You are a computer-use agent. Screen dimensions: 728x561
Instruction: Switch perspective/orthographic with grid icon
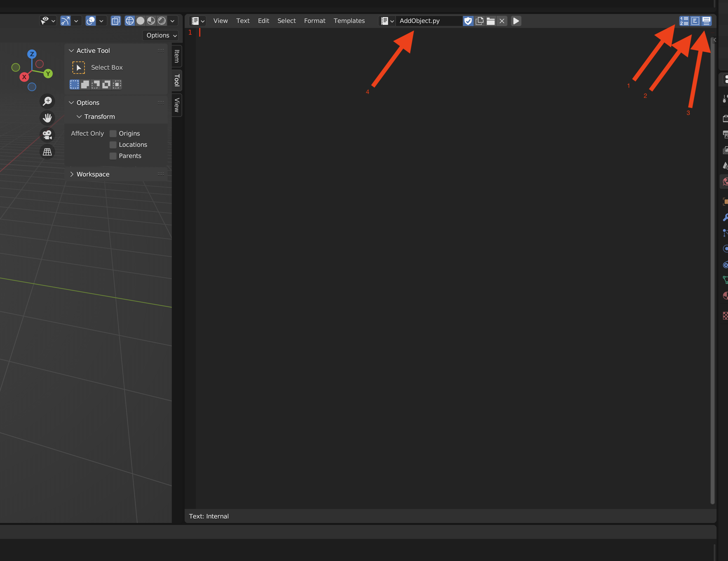point(47,152)
